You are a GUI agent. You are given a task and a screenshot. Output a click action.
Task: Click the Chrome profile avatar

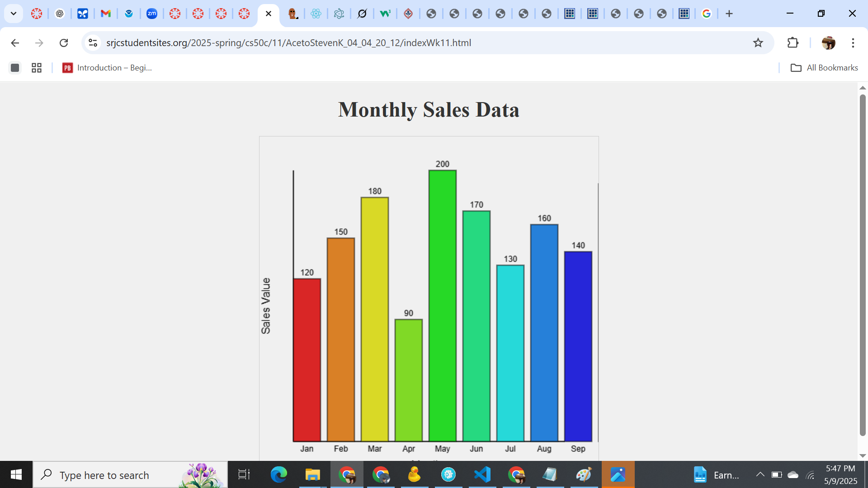click(828, 43)
